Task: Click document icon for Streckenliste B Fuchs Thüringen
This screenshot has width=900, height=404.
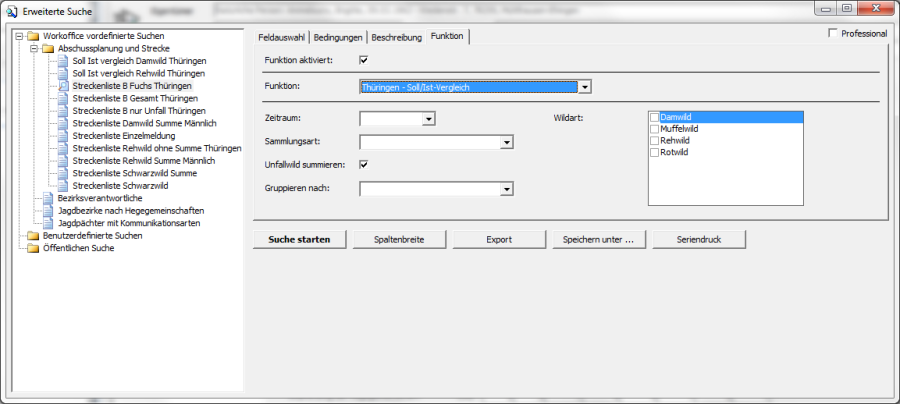Action: 63,86
